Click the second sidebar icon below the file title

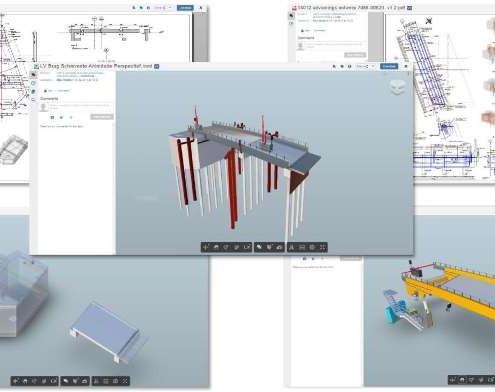[33, 83]
